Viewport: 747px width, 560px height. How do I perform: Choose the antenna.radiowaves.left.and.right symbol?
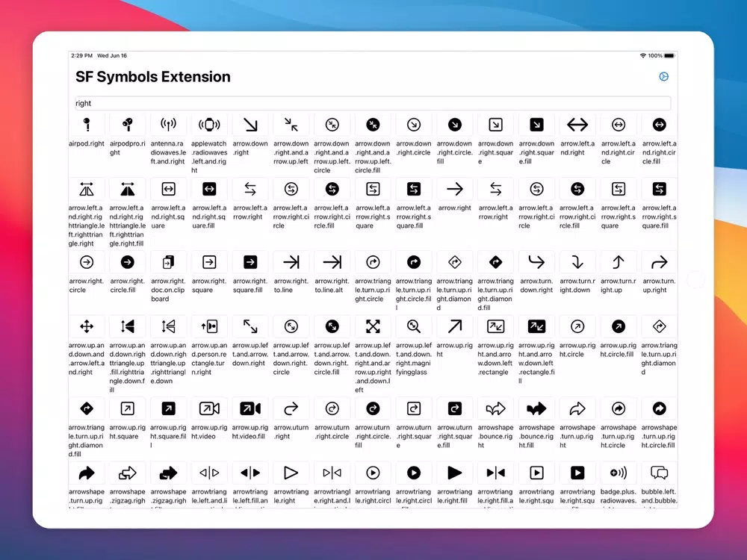(x=168, y=125)
